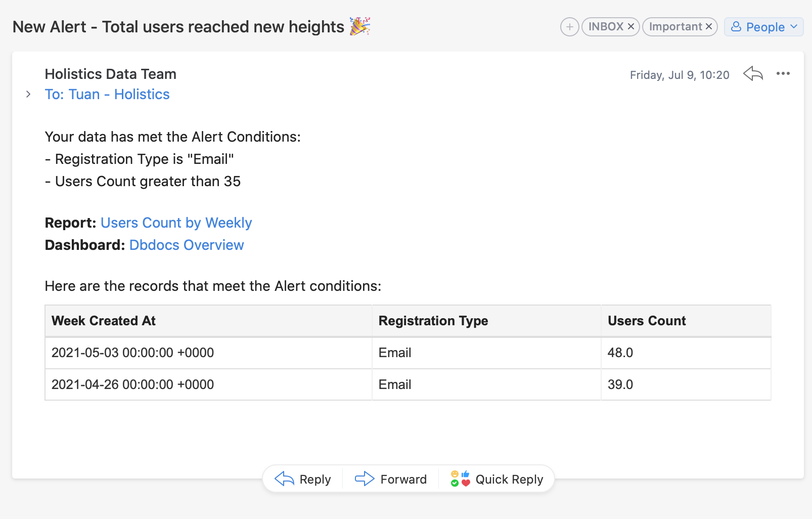Click the To: Tuan - Holistics recipient
812x519 pixels.
107,95
